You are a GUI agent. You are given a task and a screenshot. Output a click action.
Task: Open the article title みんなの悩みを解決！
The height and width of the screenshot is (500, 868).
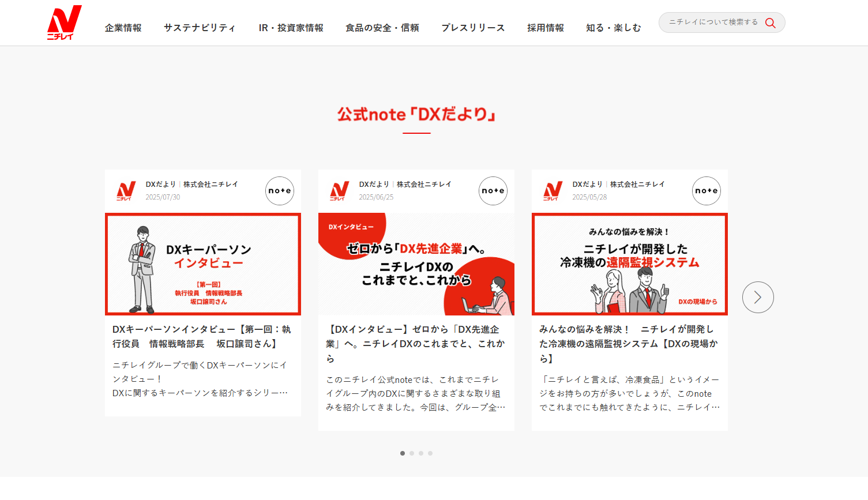tap(629, 344)
